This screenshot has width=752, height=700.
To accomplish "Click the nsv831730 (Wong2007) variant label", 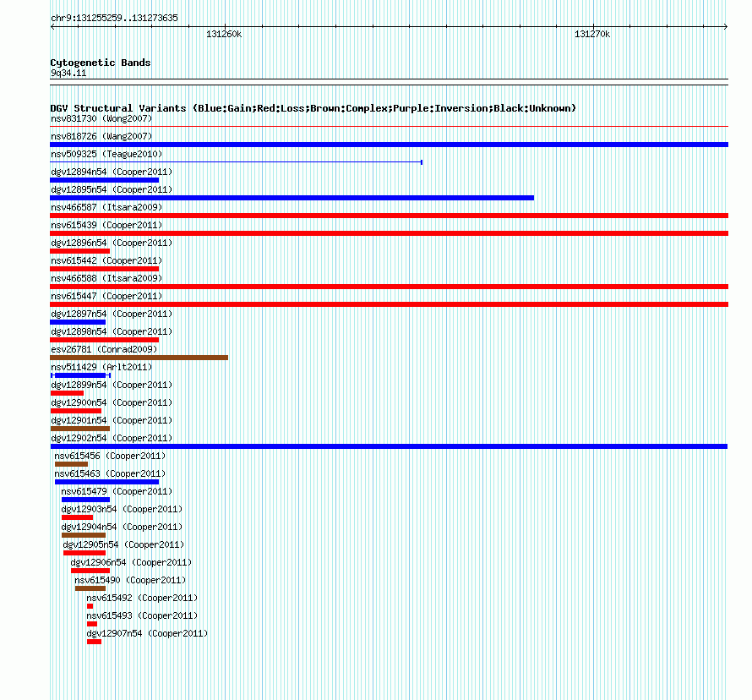I will [x=101, y=118].
